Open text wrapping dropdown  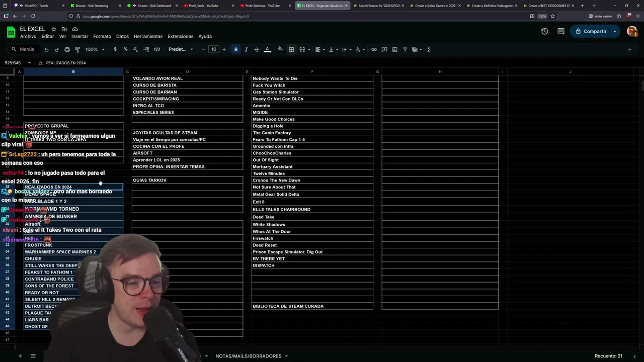click(x=347, y=49)
